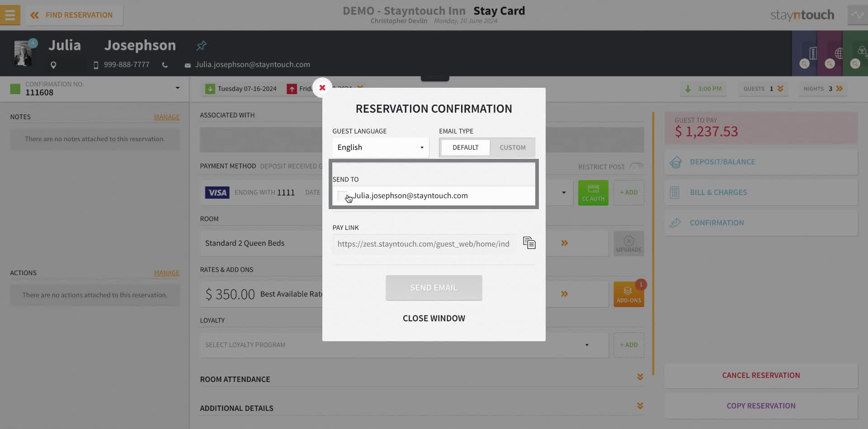Screen dimensions: 868x429
Task: Click the Pay Link URL field
Action: pyautogui.click(x=424, y=244)
